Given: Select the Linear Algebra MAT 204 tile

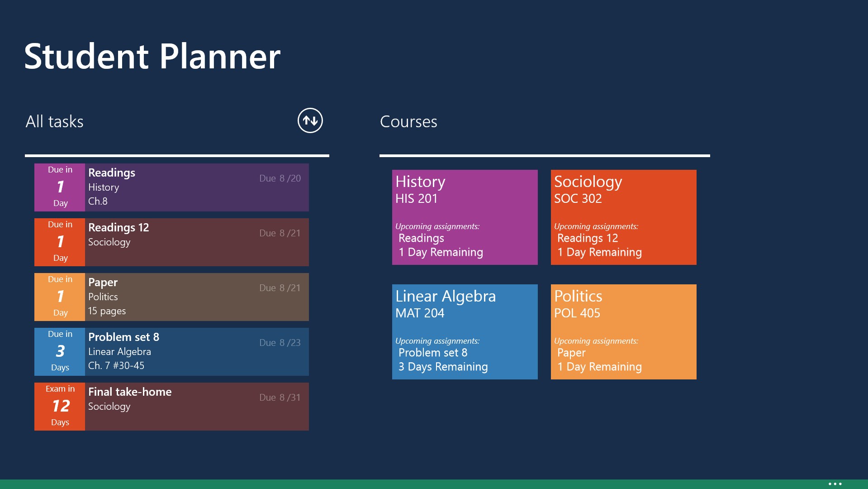Looking at the screenshot, I should (465, 331).
